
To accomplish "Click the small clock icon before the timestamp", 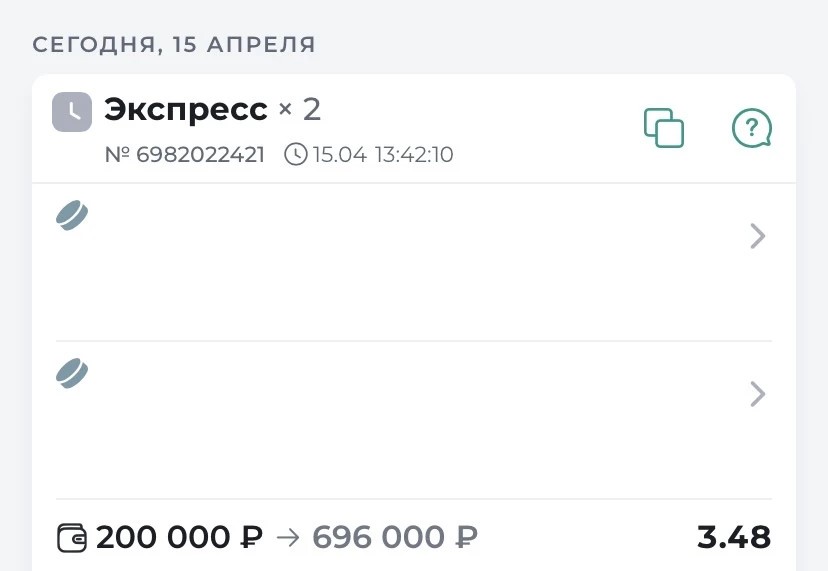I will (296, 155).
